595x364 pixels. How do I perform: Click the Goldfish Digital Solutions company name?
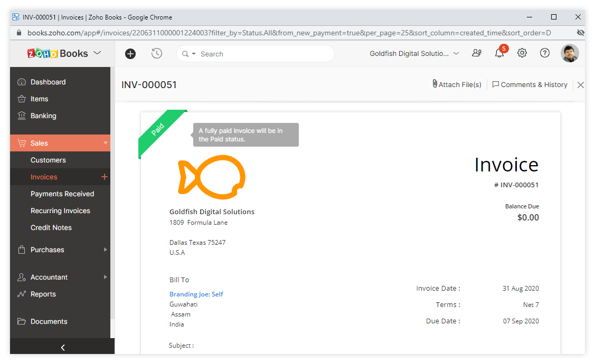[x=212, y=212]
